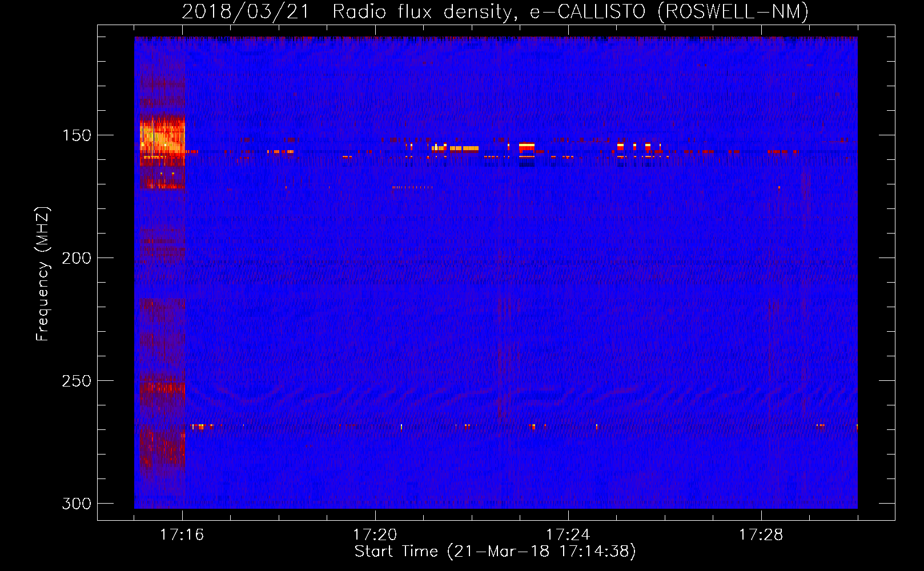Click the "Start Time (21-Mar-18 17:14:38)" label

(495, 552)
